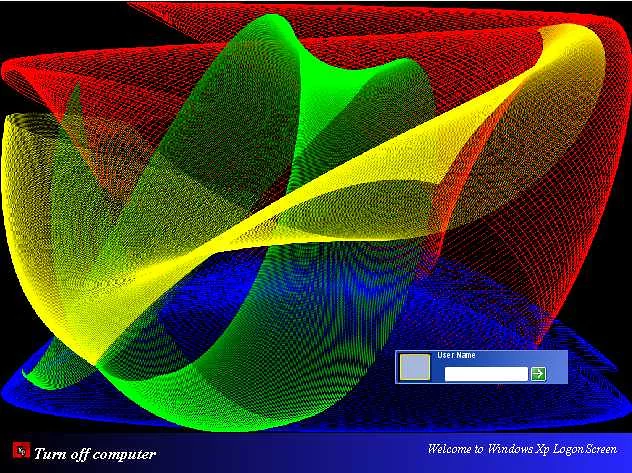Screen dimensions: 632x473
Task: Click the "Turn off computer" text
Action: point(95,454)
